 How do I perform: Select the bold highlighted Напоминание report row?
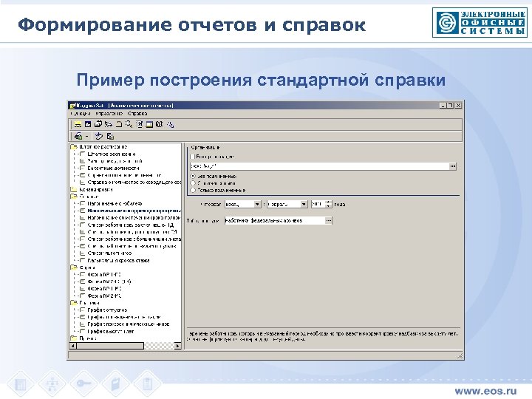pyautogui.click(x=134, y=211)
